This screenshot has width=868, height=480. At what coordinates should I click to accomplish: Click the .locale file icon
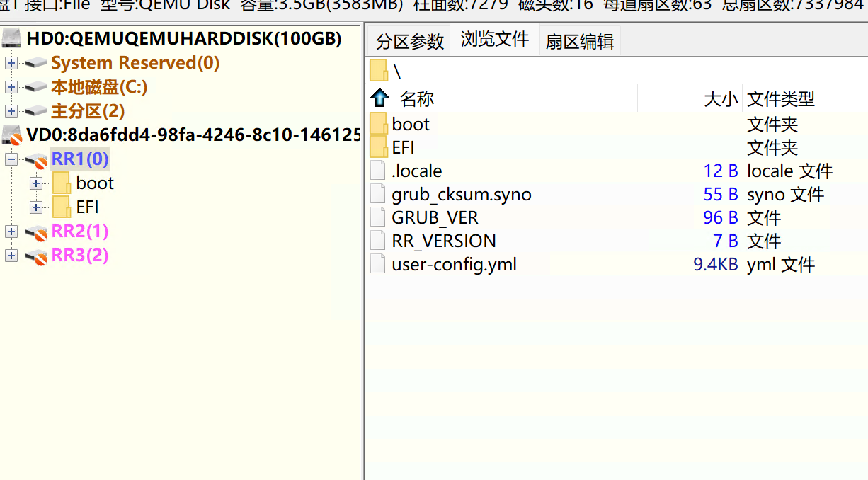point(379,171)
